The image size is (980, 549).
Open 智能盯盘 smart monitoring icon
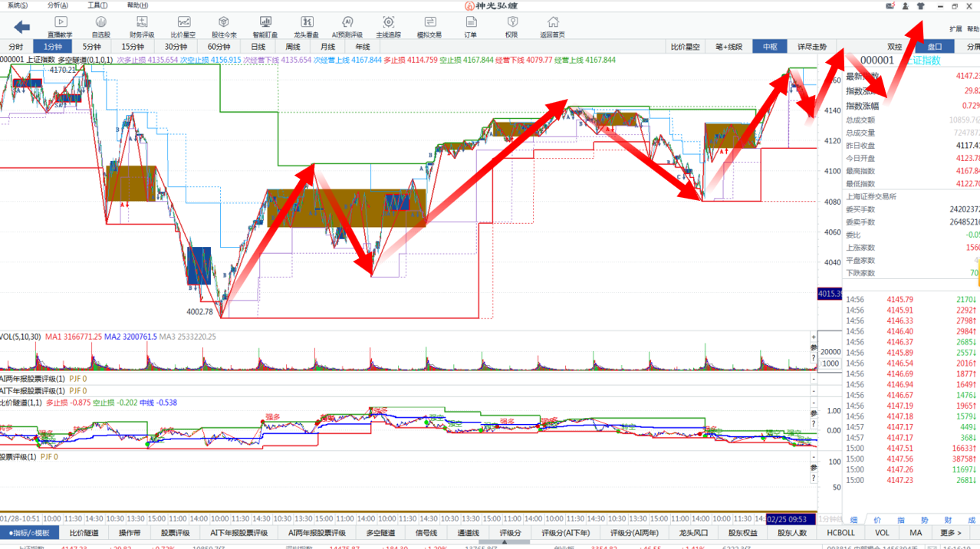click(x=265, y=26)
